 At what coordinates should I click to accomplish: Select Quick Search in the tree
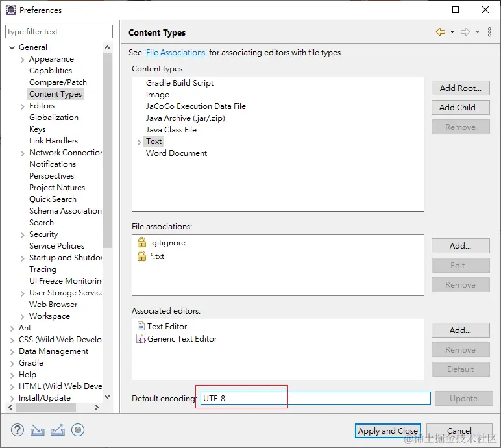[x=53, y=199]
